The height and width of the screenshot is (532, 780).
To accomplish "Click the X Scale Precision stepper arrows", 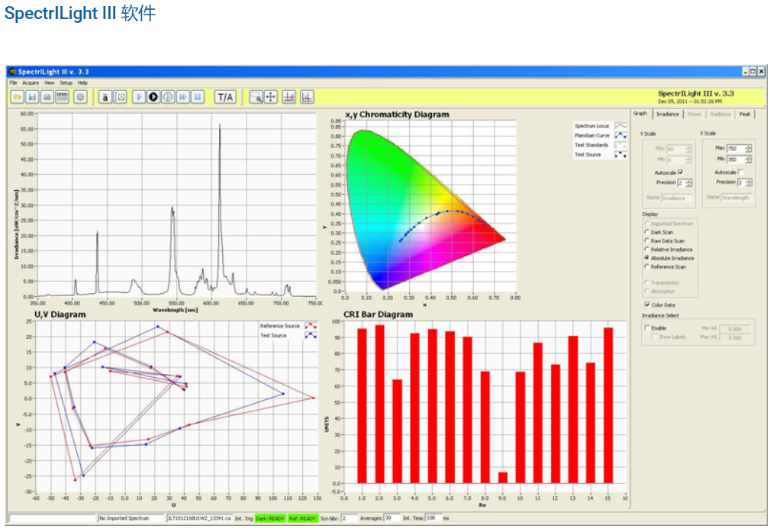I will tap(749, 182).
